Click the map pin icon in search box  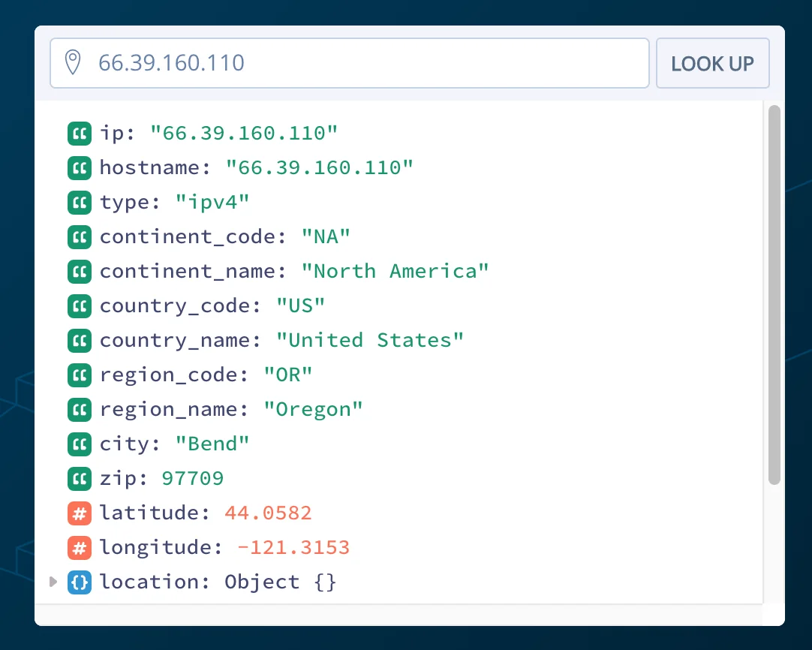point(73,62)
